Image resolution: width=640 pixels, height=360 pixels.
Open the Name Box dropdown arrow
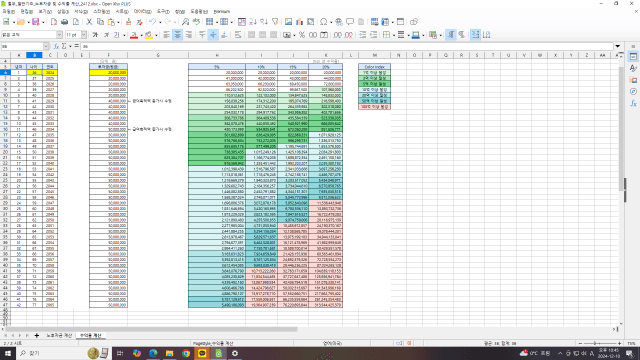[46, 47]
